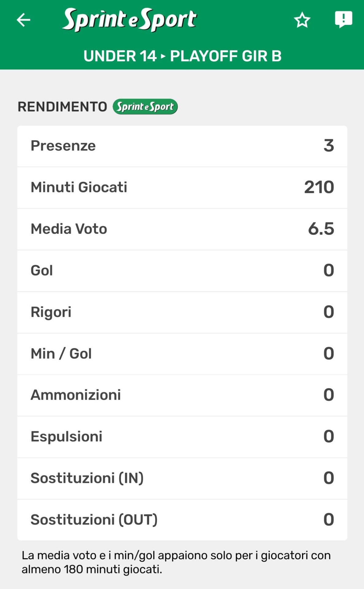Select the Under 14 Playoff Gir B title
The width and height of the screenshot is (364, 589).
coord(182,56)
